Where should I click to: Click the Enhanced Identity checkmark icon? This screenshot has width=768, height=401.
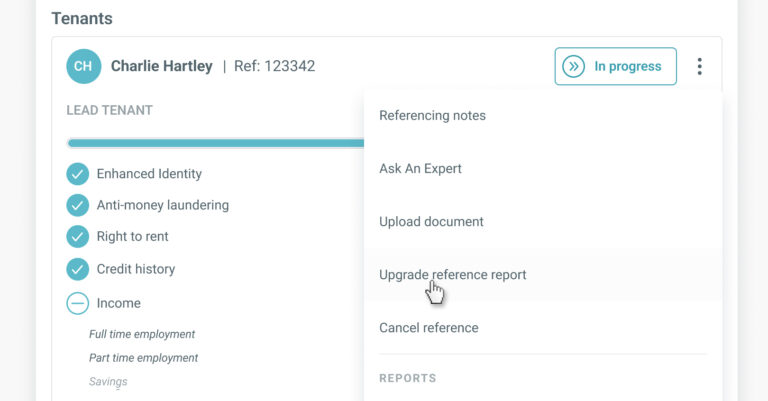[x=77, y=174]
